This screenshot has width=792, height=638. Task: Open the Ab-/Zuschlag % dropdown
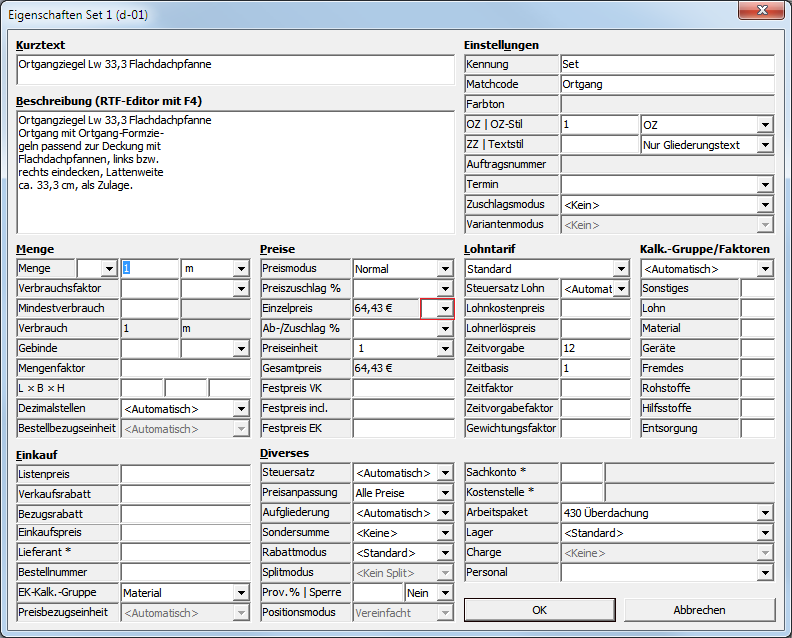(x=444, y=329)
